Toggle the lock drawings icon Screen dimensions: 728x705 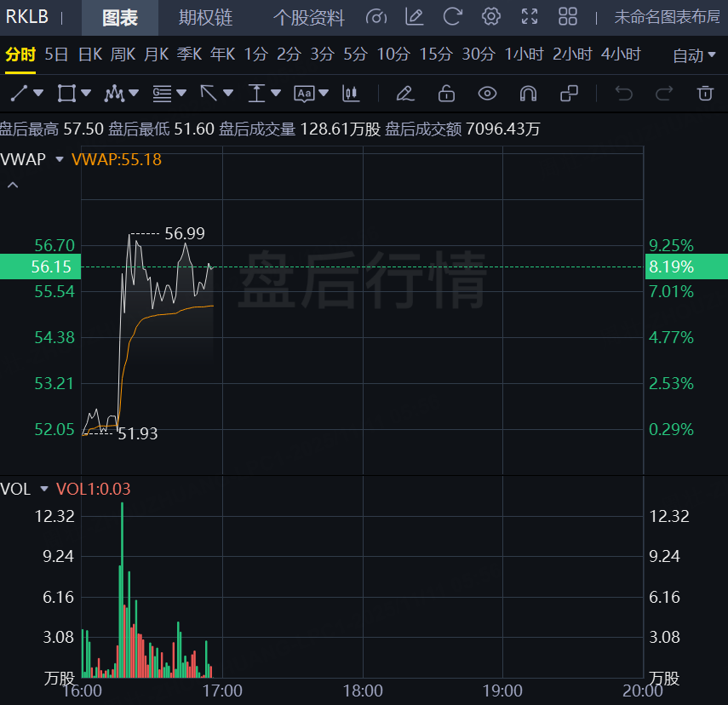(x=446, y=93)
